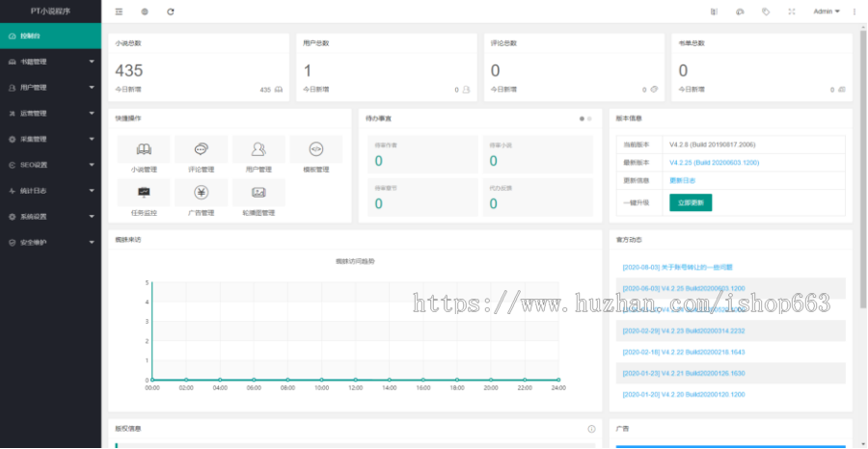Click the refresh icon in top bar
868x449 pixels.
click(171, 12)
